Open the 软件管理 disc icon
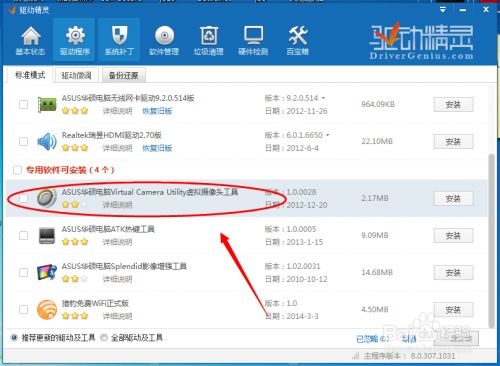 tap(164, 41)
